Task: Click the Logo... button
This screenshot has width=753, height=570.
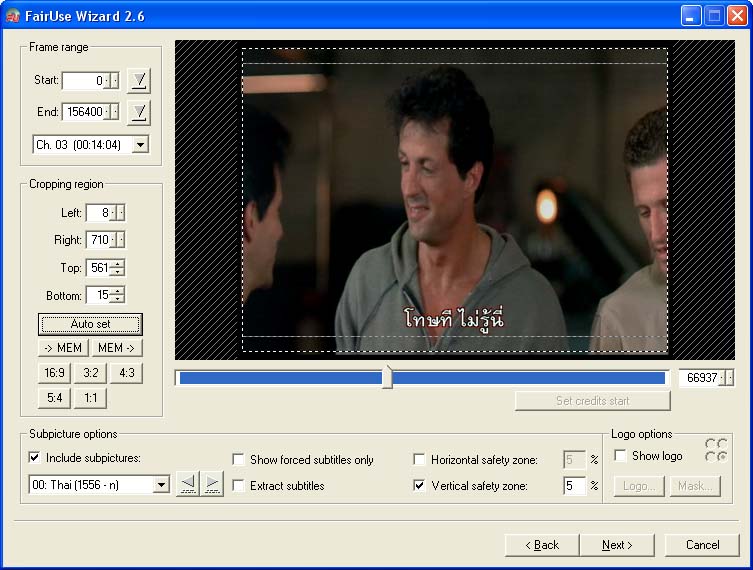Action: pyautogui.click(x=639, y=486)
